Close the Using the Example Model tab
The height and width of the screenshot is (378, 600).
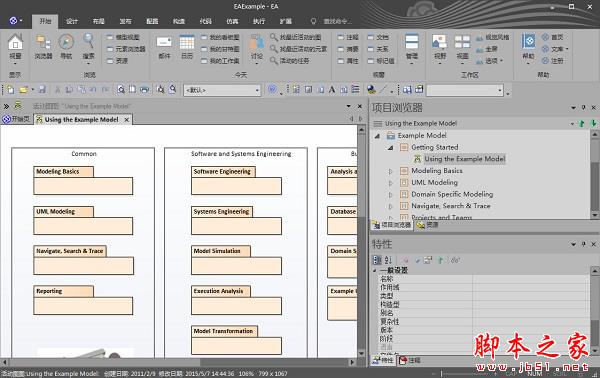pyautogui.click(x=127, y=120)
